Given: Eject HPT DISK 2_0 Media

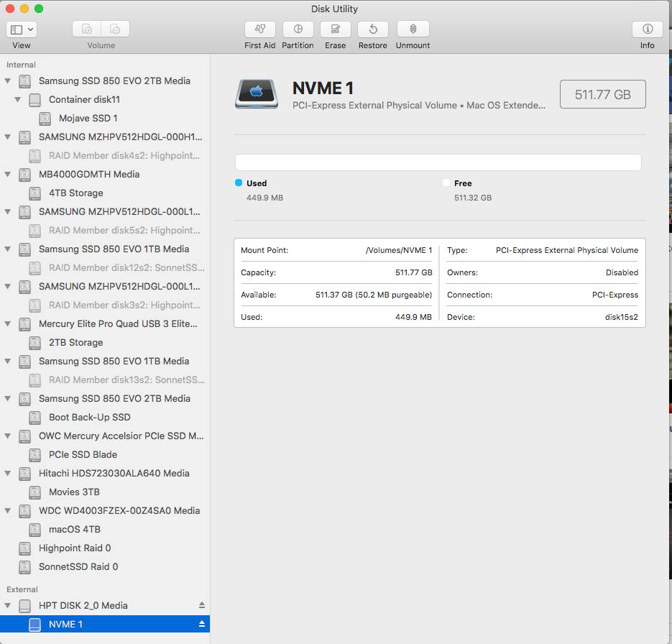Looking at the screenshot, I should point(202,605).
